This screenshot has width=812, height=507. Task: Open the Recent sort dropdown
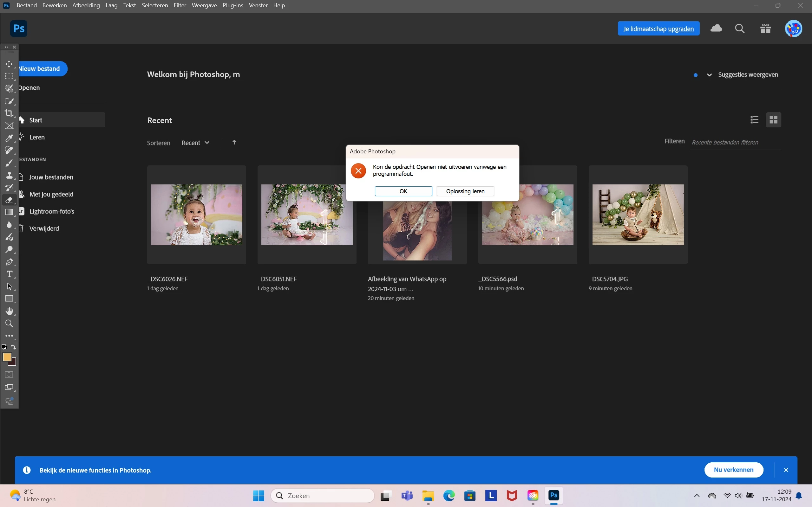point(196,143)
